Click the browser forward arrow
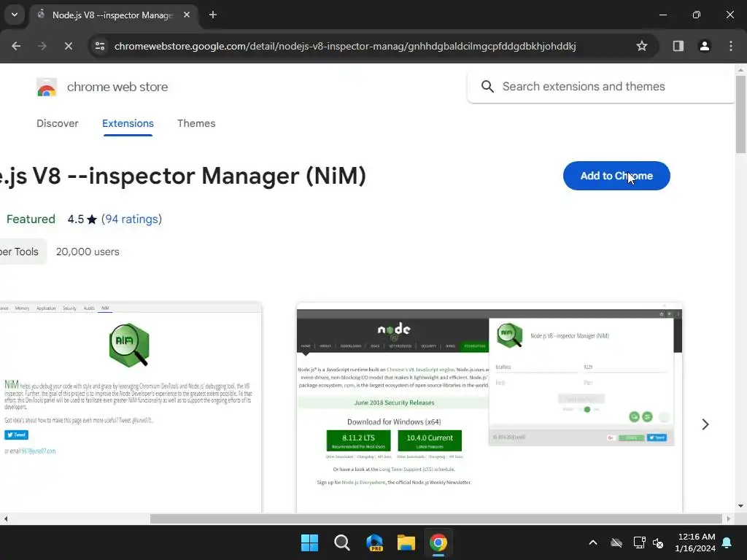Screen dimensions: 747x560 tap(42, 46)
